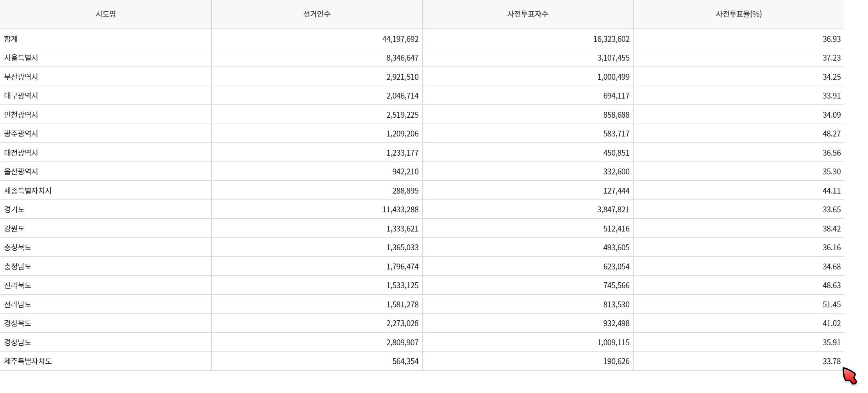Image resolution: width=868 pixels, height=393 pixels.
Task: Click Ulsan voter count 942,210
Action: point(405,172)
